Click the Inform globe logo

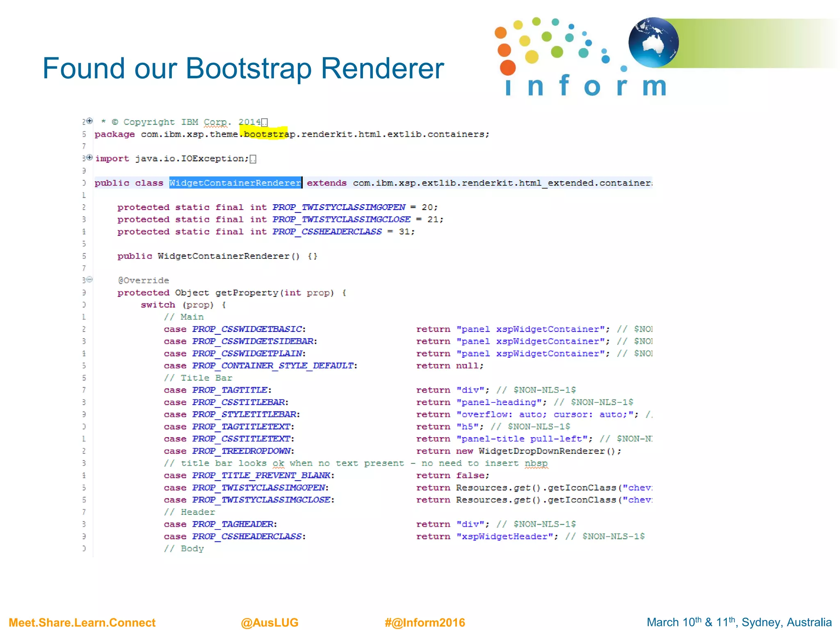click(x=653, y=42)
